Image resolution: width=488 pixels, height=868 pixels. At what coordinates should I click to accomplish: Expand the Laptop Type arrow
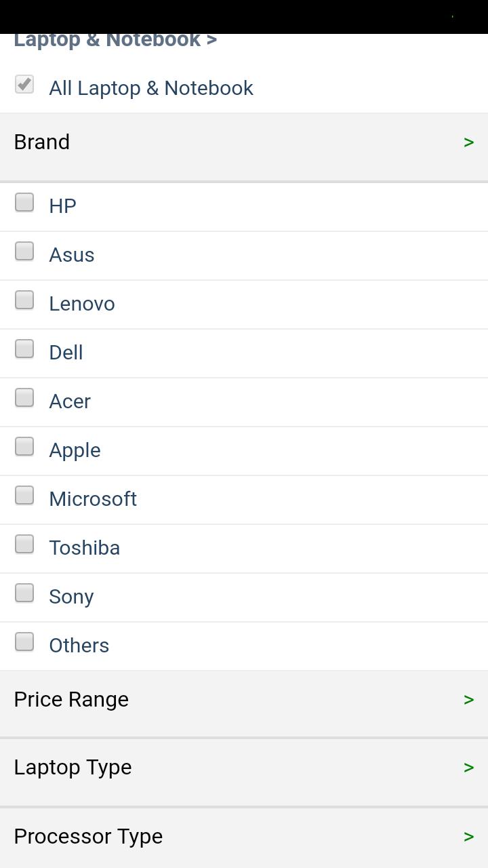pos(468,768)
